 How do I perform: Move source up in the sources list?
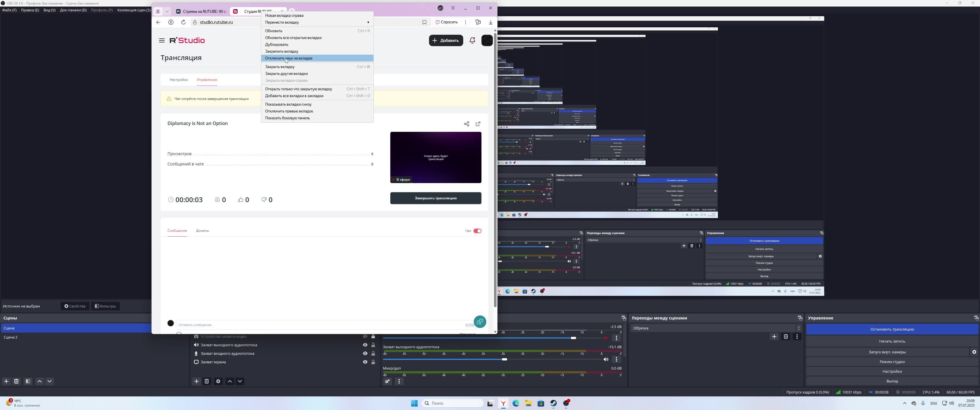230,381
